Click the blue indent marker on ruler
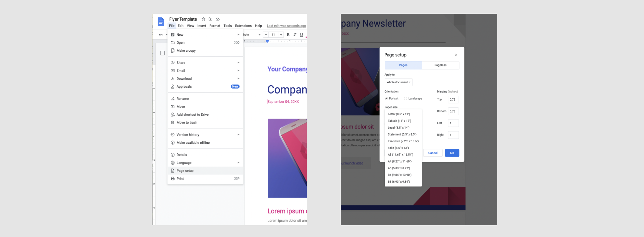The height and width of the screenshot is (237, 644). [x=267, y=41]
